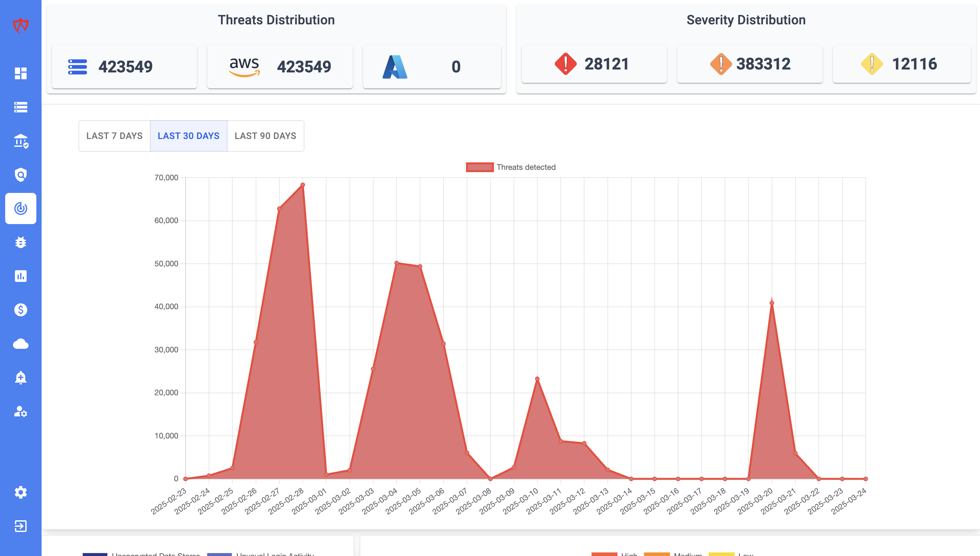Switch to LAST 90 DAYS tab
The width and height of the screenshot is (980, 556).
click(x=265, y=136)
